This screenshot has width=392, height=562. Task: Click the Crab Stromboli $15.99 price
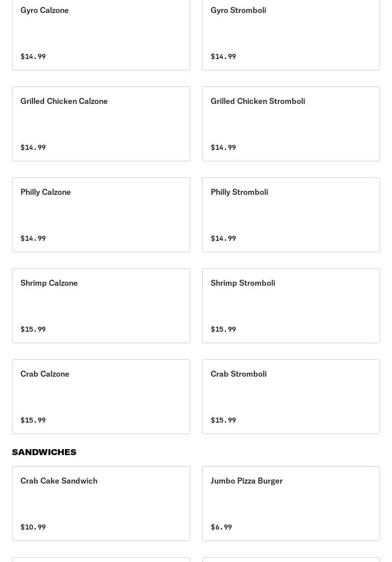tap(223, 420)
